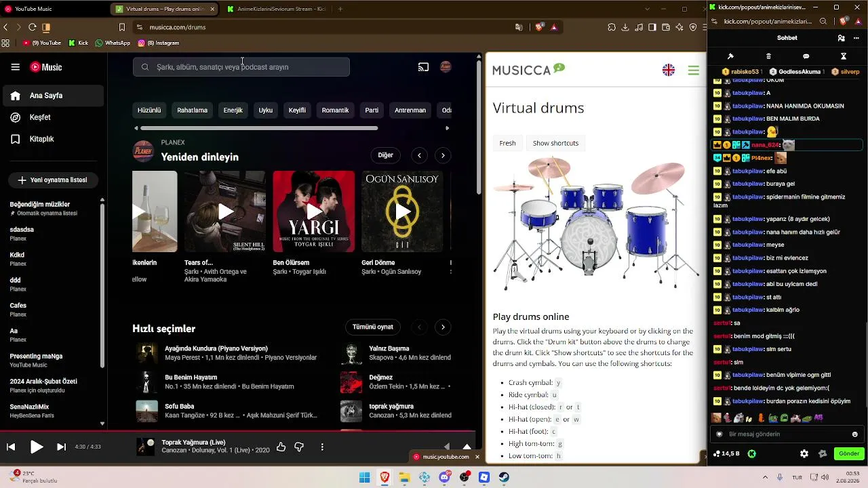868x488 pixels.
Task: Open the Musicca green hamburger menu
Action: [693, 70]
